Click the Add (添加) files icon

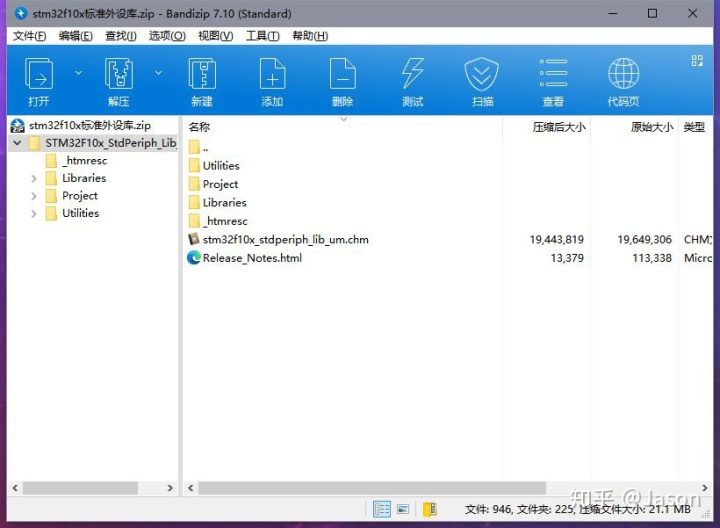click(272, 73)
